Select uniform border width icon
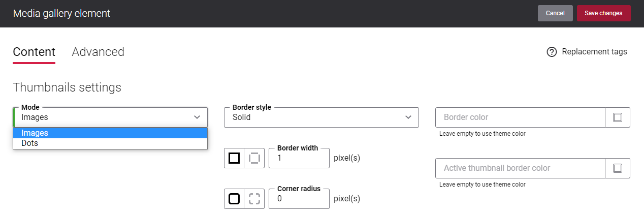 234,158
